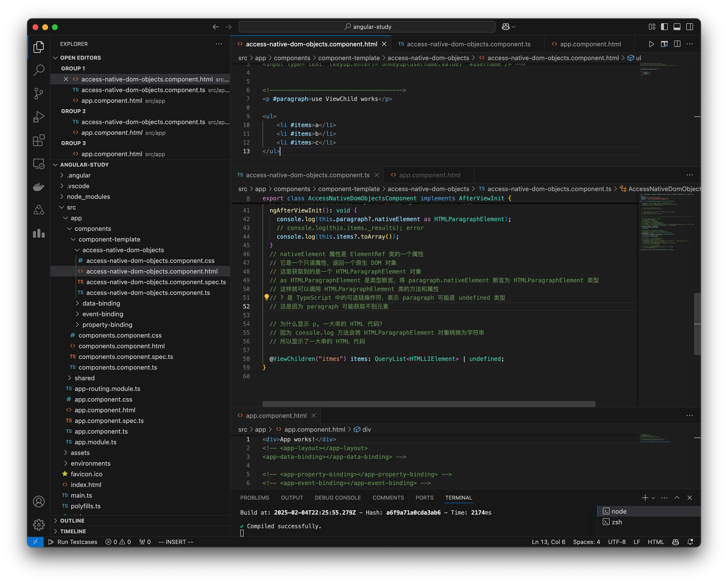The image size is (728, 583).
Task: Switch to the PROBLEMS tab
Action: (255, 498)
